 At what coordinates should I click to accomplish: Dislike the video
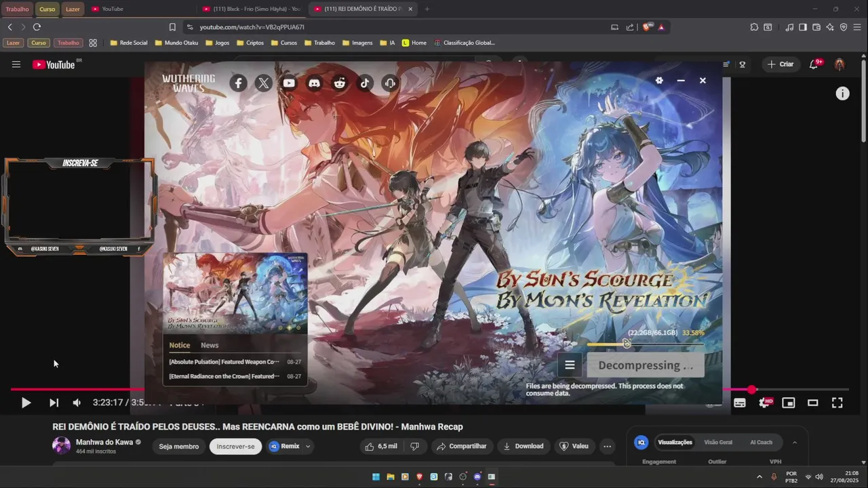tap(415, 446)
